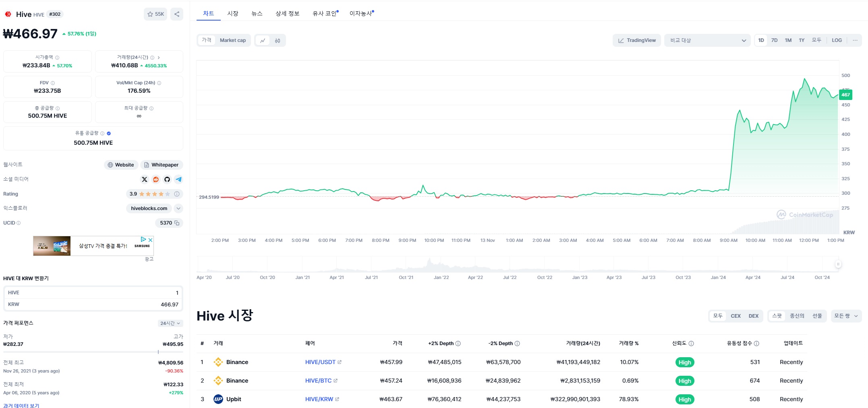Click the Hive logo icon

pos(8,14)
